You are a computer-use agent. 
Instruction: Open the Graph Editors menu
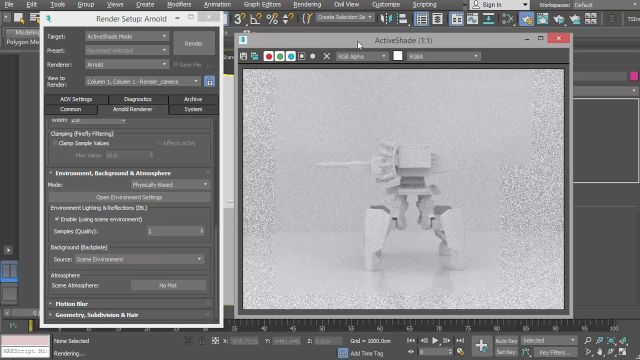(262, 4)
